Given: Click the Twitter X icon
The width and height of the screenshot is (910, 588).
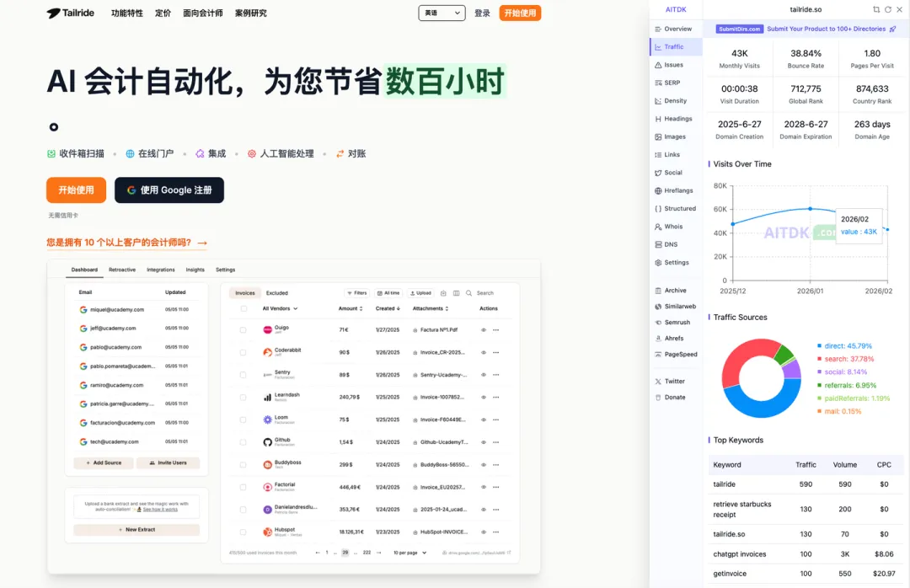Looking at the screenshot, I should (x=658, y=382).
